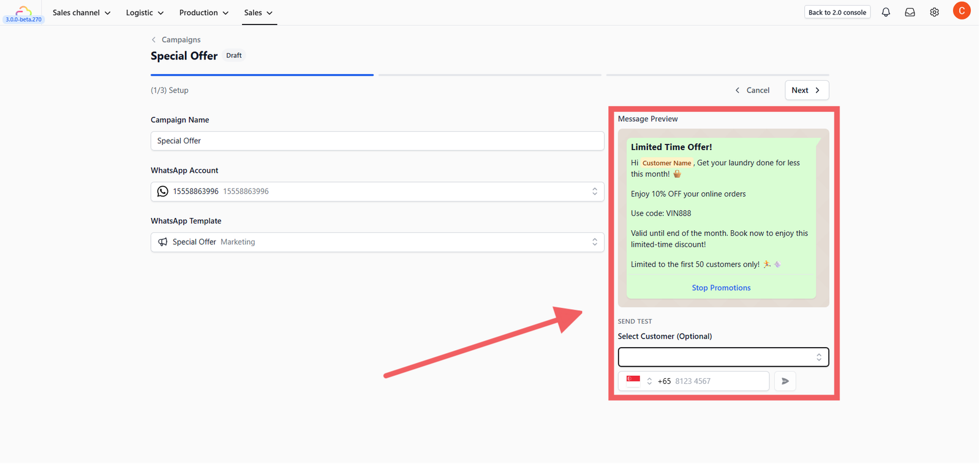Click the WhatsApp icon in account field
Screen dimensions: 980x464
click(x=162, y=192)
